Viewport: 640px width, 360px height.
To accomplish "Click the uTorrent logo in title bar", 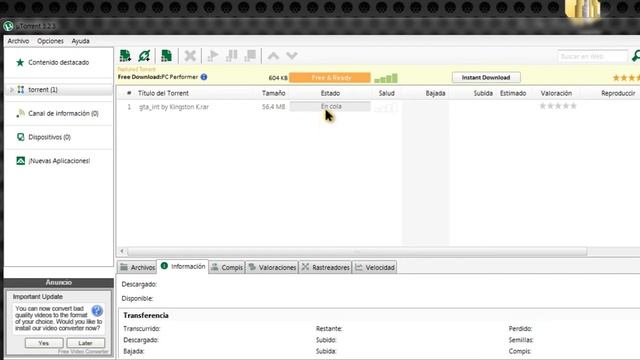I will (8, 26).
